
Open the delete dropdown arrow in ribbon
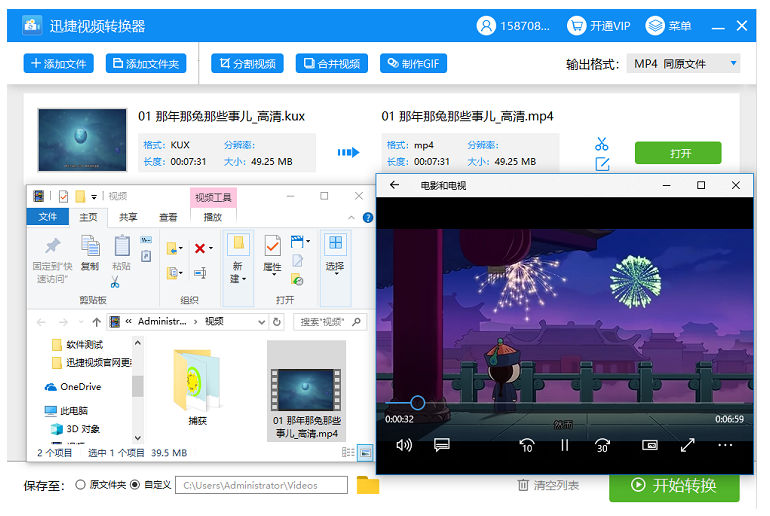(211, 248)
